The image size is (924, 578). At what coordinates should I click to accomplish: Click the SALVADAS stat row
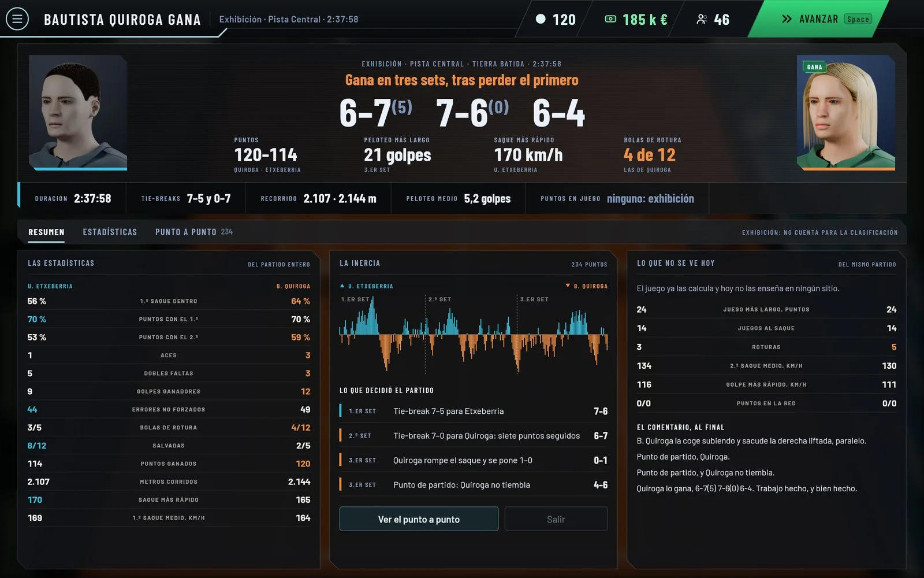coord(169,446)
